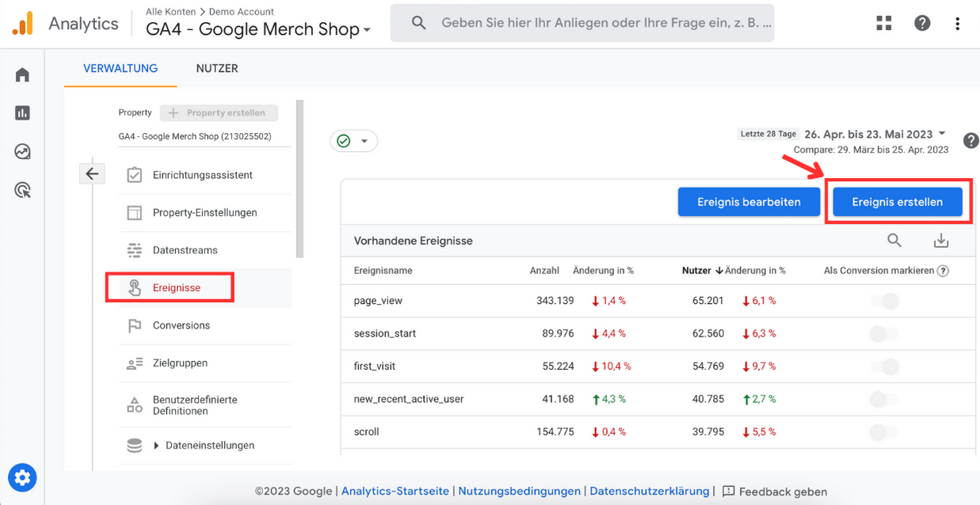This screenshot has height=505, width=980.
Task: Open the Google apps grid icon
Action: (x=884, y=23)
